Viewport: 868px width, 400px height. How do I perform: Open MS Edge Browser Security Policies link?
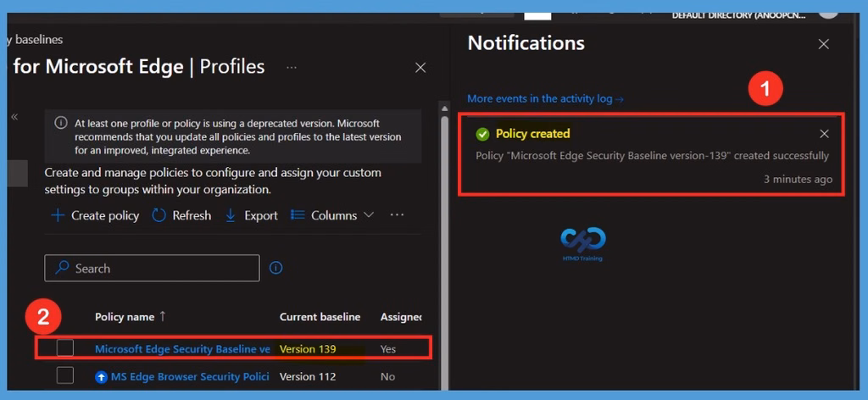(x=190, y=377)
